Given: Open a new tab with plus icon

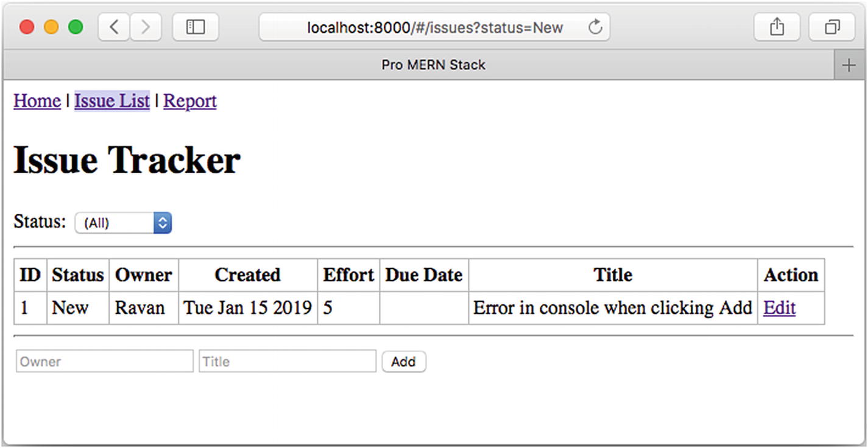Looking at the screenshot, I should (849, 65).
